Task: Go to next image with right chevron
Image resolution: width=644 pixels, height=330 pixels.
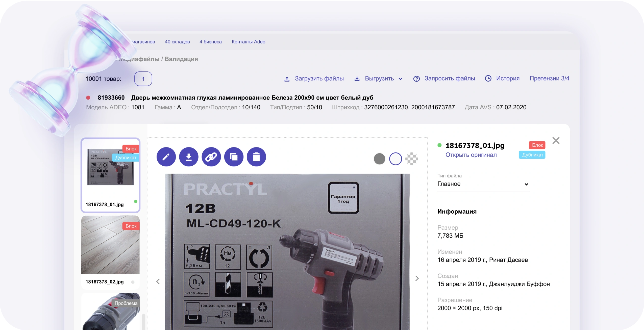Action: 417,278
